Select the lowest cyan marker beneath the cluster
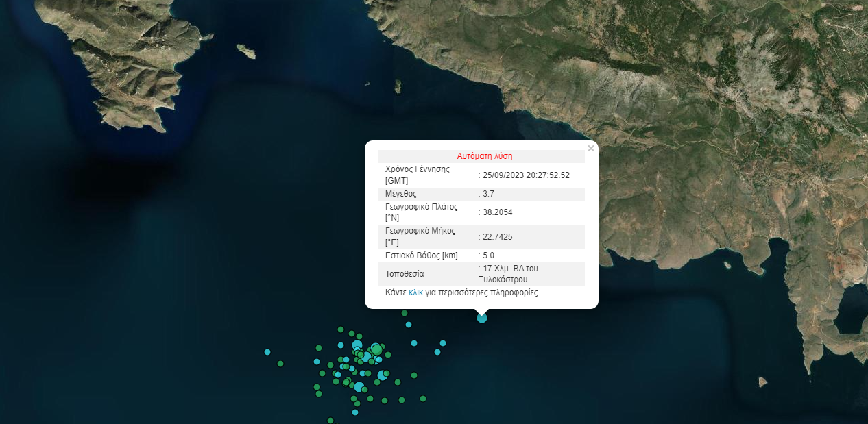The width and height of the screenshot is (868, 424). pyautogui.click(x=355, y=412)
